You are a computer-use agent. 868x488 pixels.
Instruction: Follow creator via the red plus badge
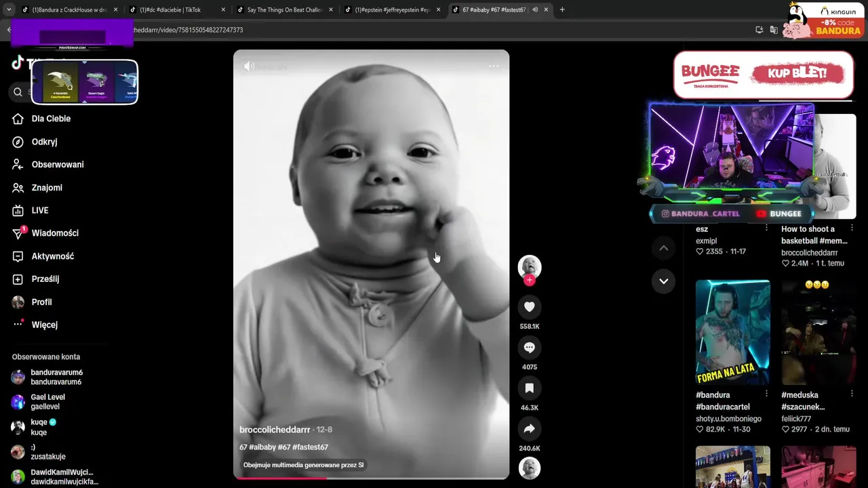[530, 280]
